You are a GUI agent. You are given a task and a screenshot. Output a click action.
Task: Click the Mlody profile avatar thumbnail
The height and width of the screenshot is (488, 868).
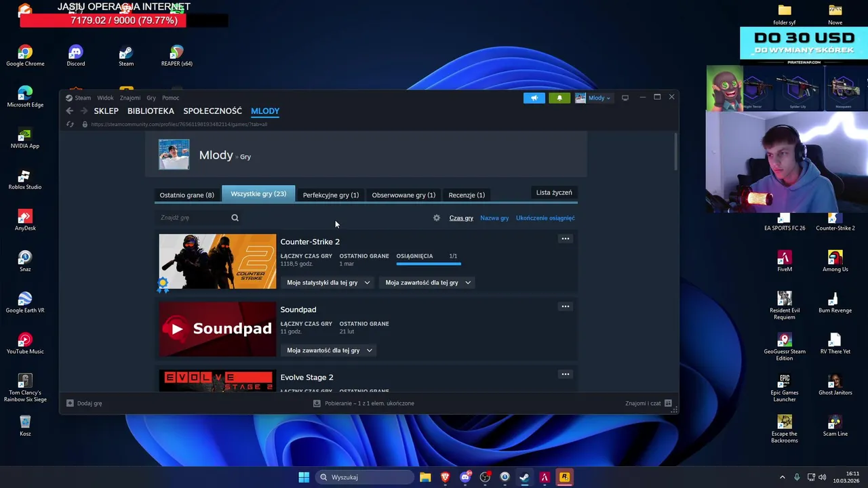[x=174, y=154]
